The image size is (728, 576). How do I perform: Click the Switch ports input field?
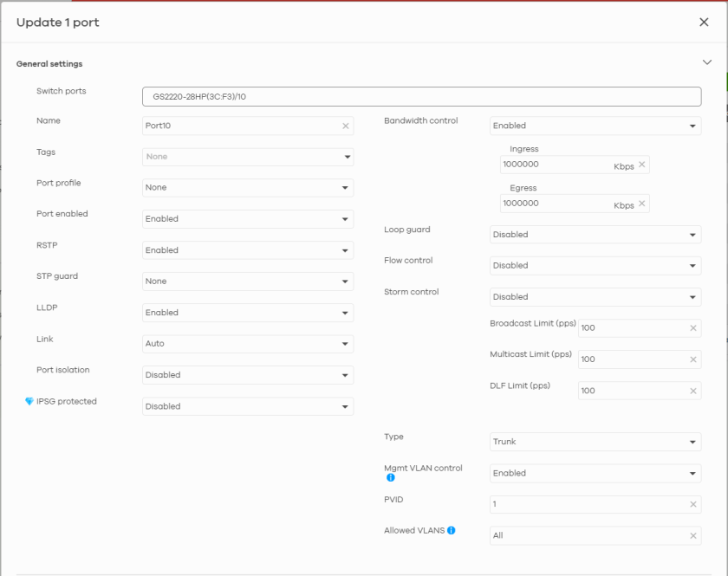click(x=421, y=96)
